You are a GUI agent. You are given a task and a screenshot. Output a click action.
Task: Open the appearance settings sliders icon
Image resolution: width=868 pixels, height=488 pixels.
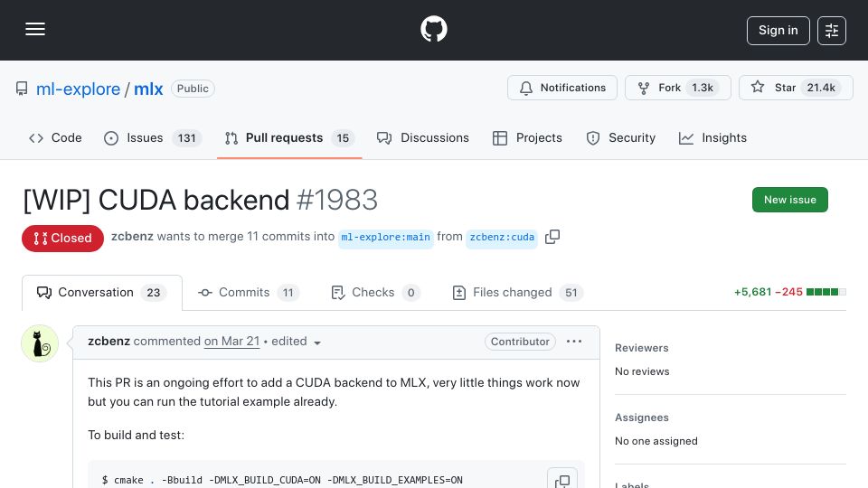pyautogui.click(x=832, y=31)
